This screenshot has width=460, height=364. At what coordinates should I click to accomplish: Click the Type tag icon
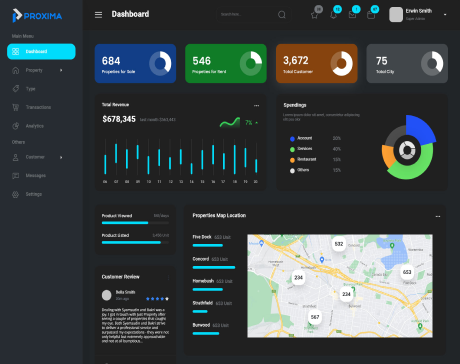pyautogui.click(x=15, y=89)
